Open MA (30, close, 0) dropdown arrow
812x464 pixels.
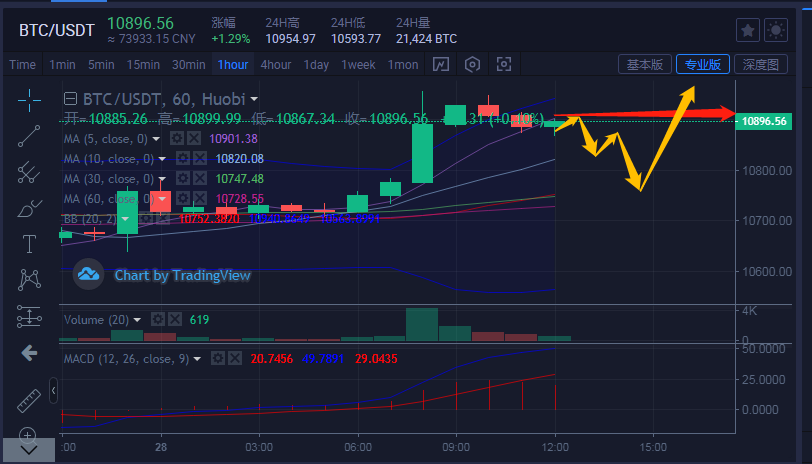coord(162,179)
